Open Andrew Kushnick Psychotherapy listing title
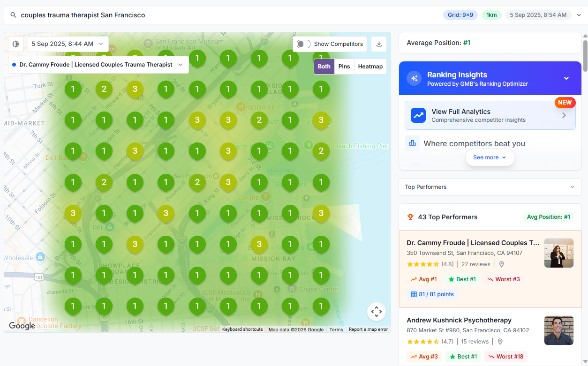Image resolution: width=588 pixels, height=366 pixels. 459,320
